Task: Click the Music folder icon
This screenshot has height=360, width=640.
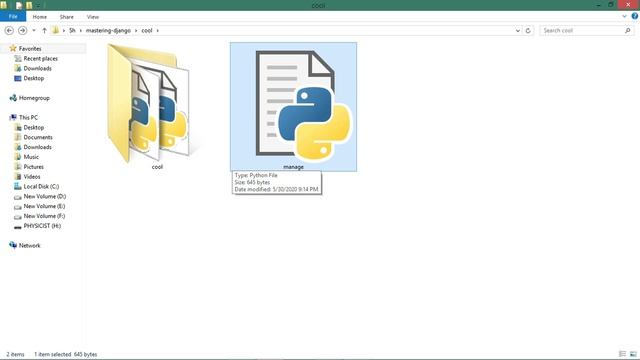Action: [x=18, y=157]
